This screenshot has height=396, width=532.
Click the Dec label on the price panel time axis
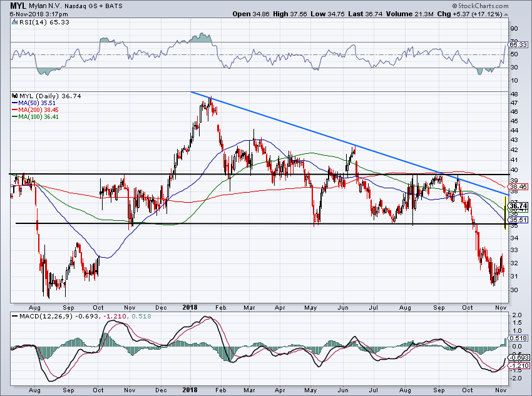click(x=161, y=308)
